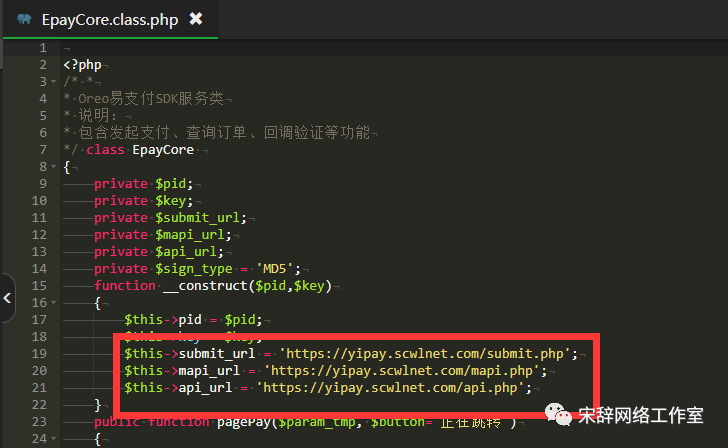Close the EpayCore.class.php tab

pos(196,19)
